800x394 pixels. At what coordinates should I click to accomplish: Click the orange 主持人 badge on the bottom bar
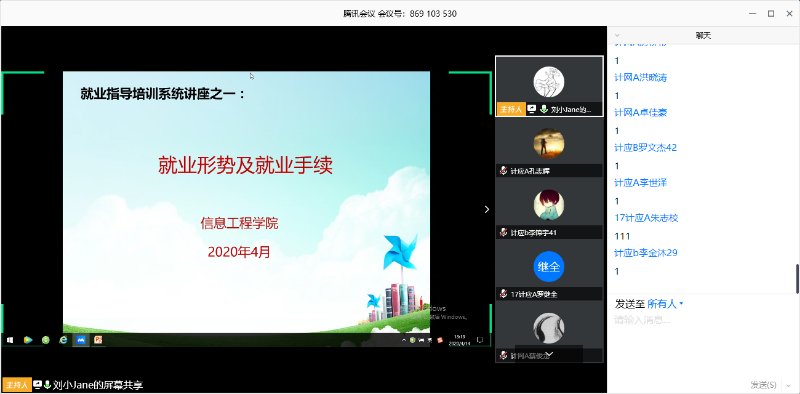[x=17, y=385]
